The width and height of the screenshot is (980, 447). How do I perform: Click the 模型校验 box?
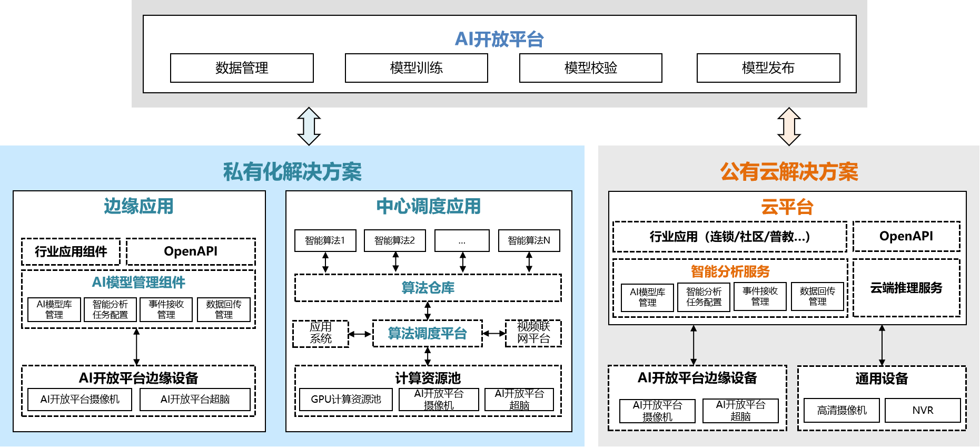(x=590, y=68)
